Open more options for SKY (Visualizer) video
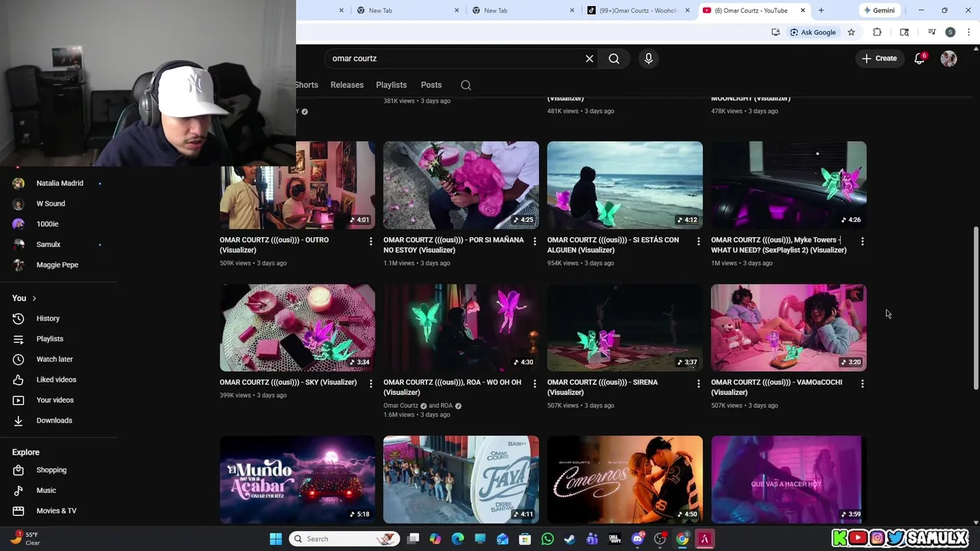 pyautogui.click(x=371, y=384)
